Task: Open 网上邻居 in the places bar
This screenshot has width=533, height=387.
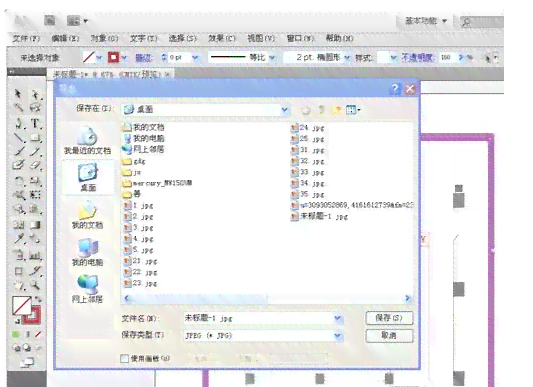Action: [x=87, y=289]
